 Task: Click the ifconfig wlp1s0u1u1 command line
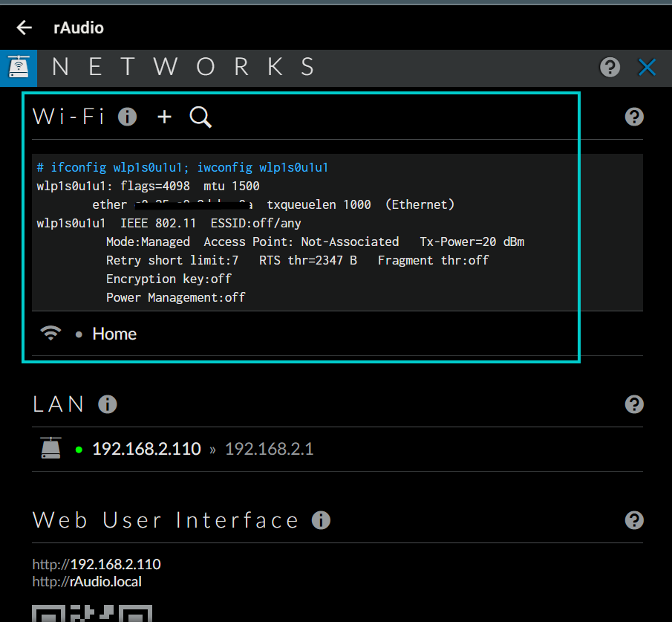pos(183,167)
